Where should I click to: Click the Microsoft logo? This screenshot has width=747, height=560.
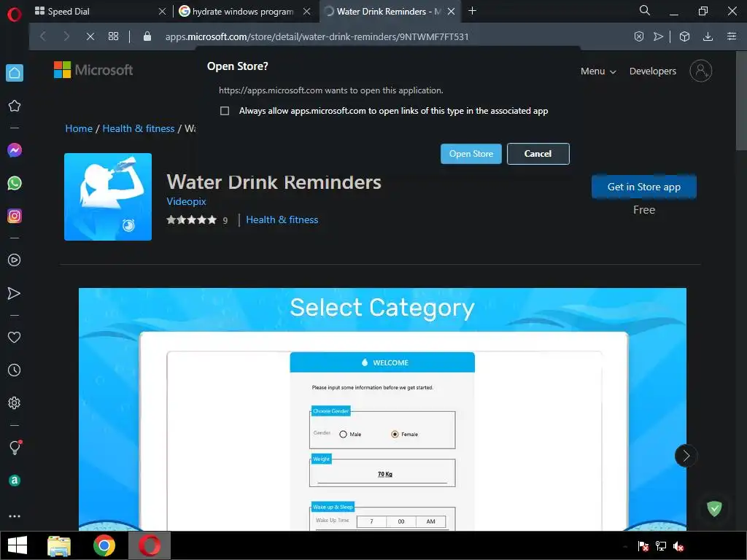[93, 70]
